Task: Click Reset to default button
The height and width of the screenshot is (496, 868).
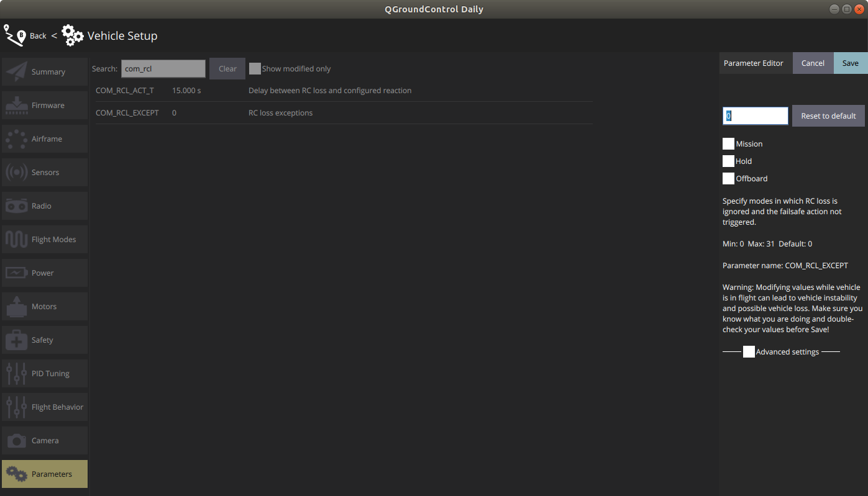Action: (x=828, y=115)
